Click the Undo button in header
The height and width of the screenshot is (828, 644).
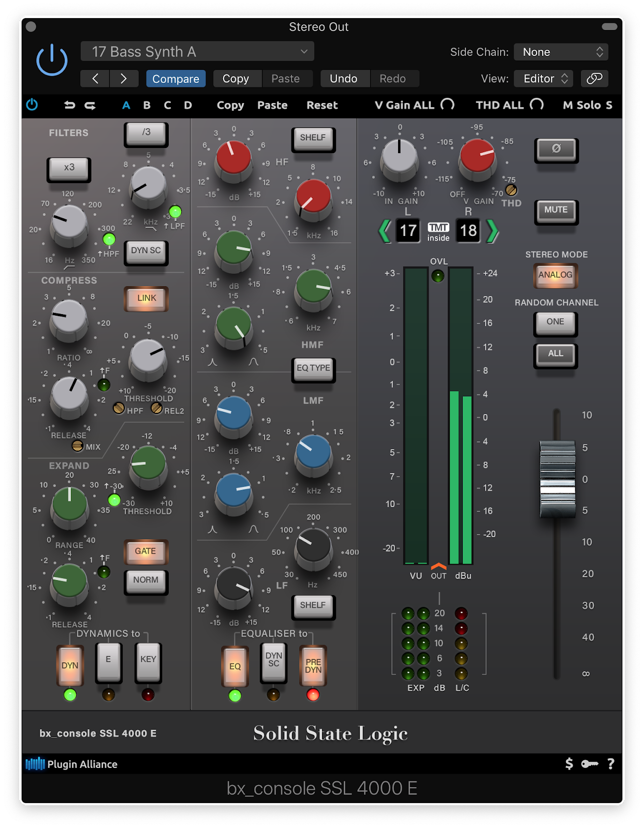[x=344, y=79]
